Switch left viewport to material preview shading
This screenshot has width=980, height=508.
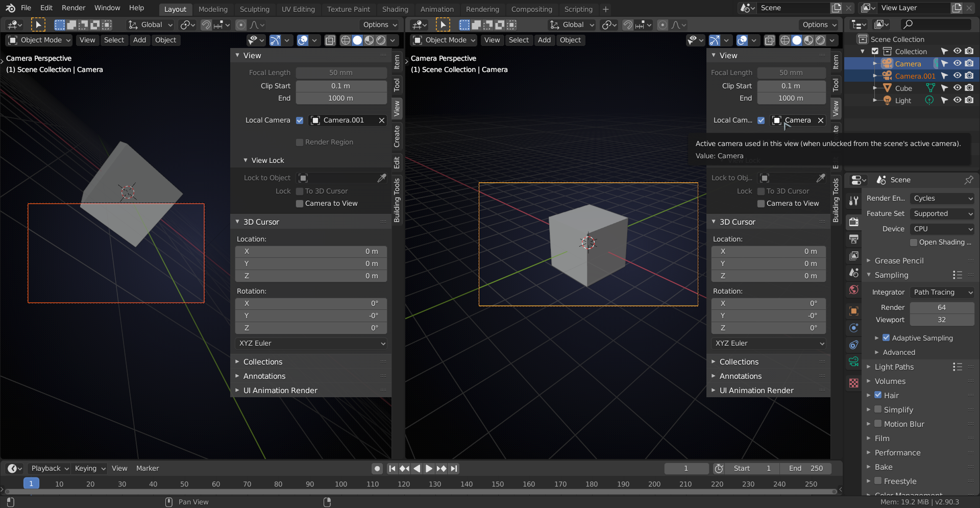click(369, 40)
